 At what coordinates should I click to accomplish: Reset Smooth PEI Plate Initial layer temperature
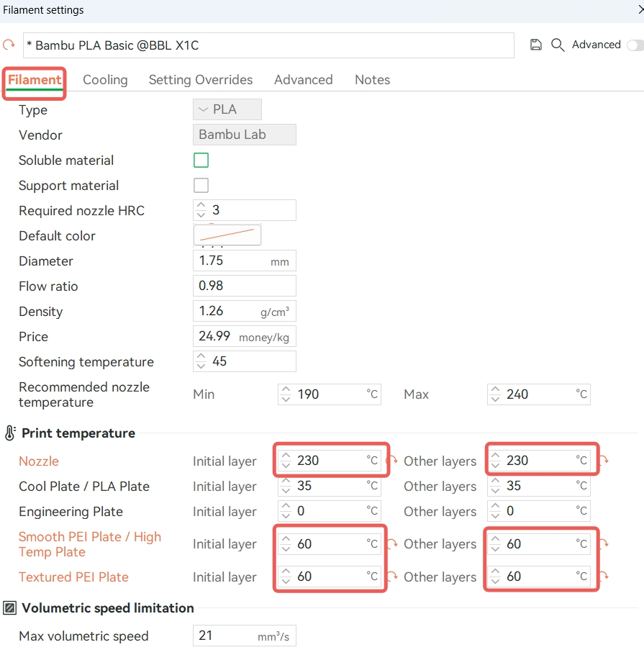point(393,543)
